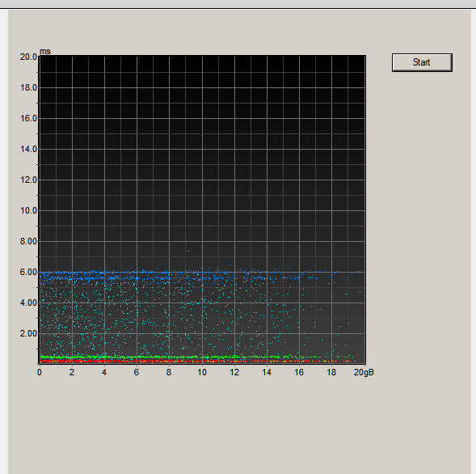Image resolution: width=476 pixels, height=474 pixels.
Task: Click the '16' gB x-axis label
Action: [299, 372]
